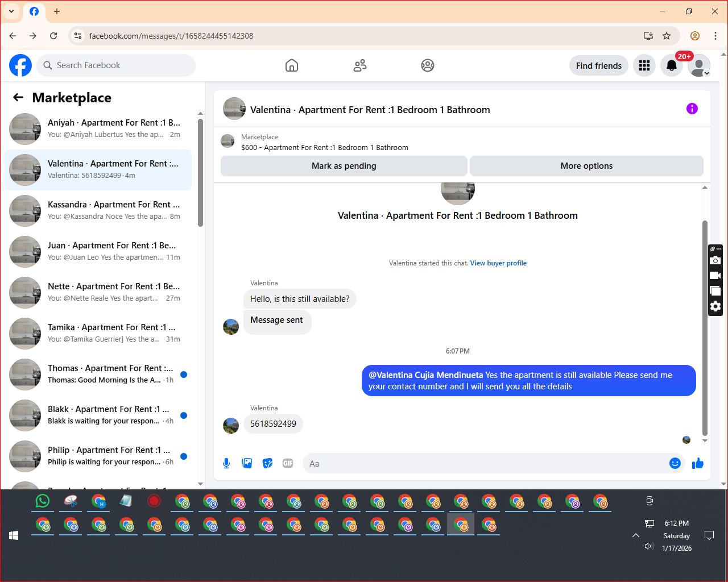The width and height of the screenshot is (728, 582).
Task: Open the Chrome profile icon
Action: (695, 36)
